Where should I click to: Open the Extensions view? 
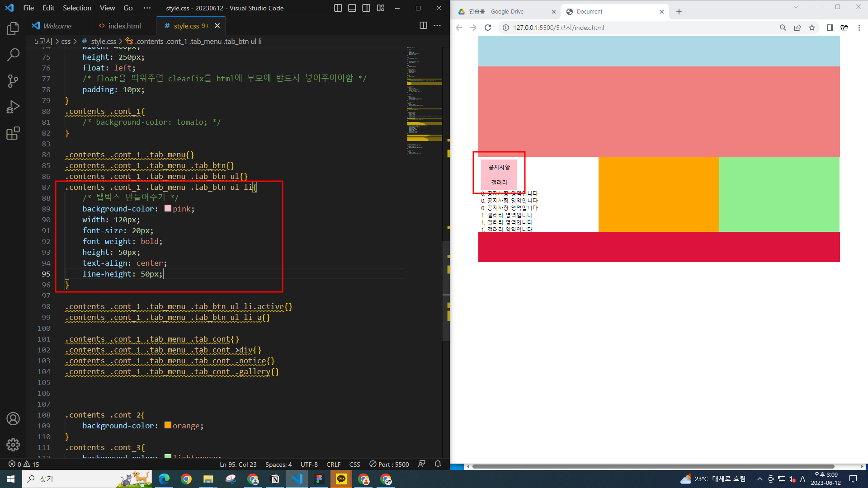[13, 133]
